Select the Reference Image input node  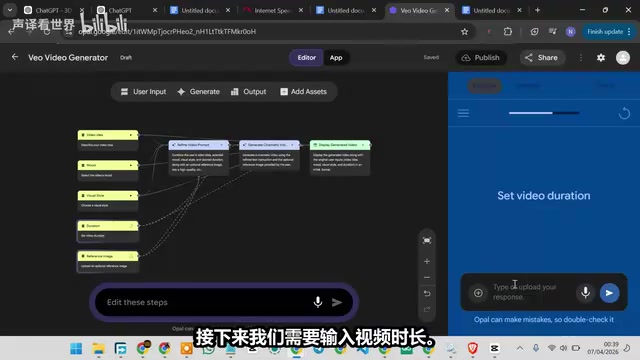point(108,261)
